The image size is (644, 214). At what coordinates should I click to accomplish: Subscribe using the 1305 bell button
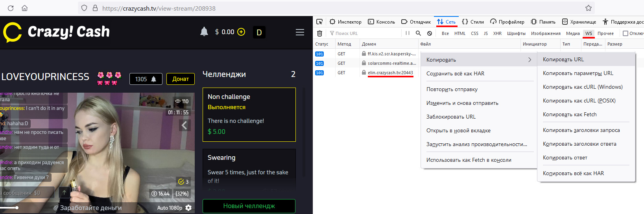coord(146,79)
